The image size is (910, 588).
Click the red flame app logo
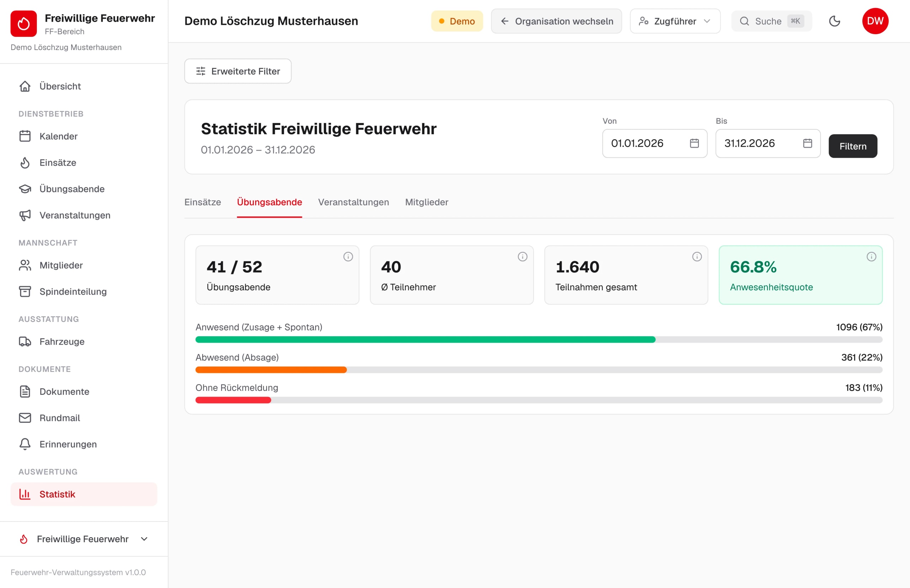pyautogui.click(x=24, y=24)
